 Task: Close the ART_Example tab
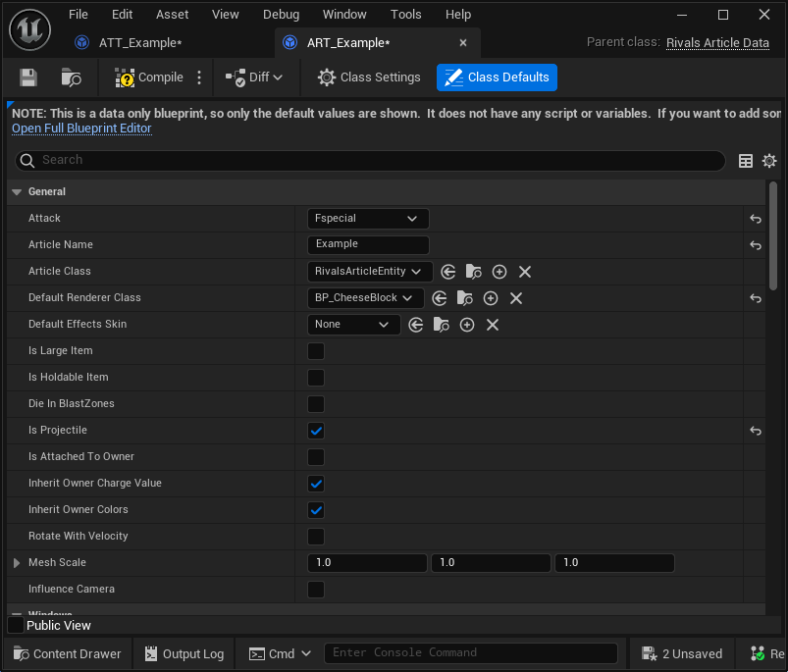pyautogui.click(x=463, y=43)
